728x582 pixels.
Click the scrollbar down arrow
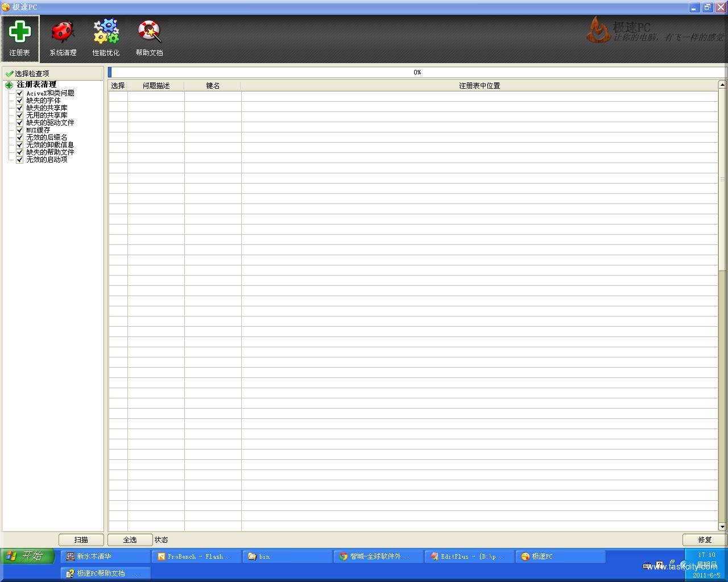coord(723,527)
